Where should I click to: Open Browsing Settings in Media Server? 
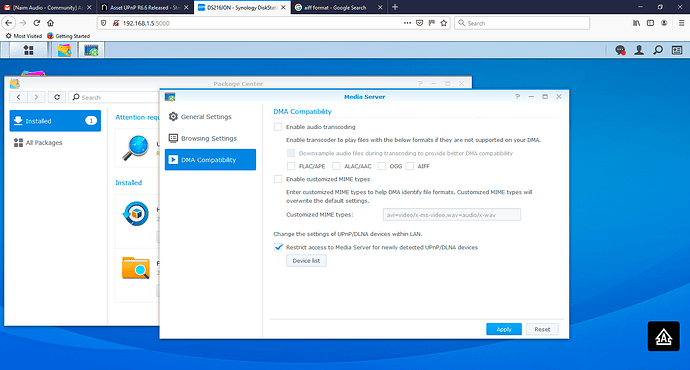coord(210,138)
